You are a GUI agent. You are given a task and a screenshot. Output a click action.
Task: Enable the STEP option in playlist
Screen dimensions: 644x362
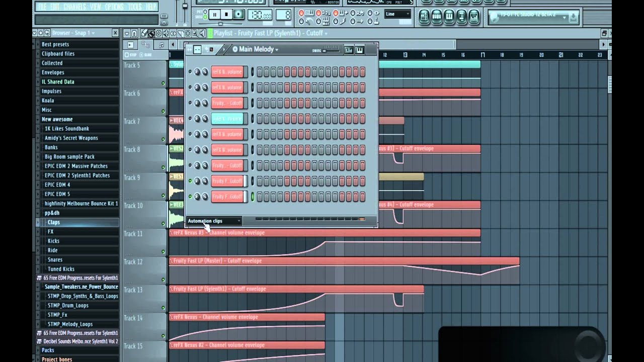[x=130, y=55]
